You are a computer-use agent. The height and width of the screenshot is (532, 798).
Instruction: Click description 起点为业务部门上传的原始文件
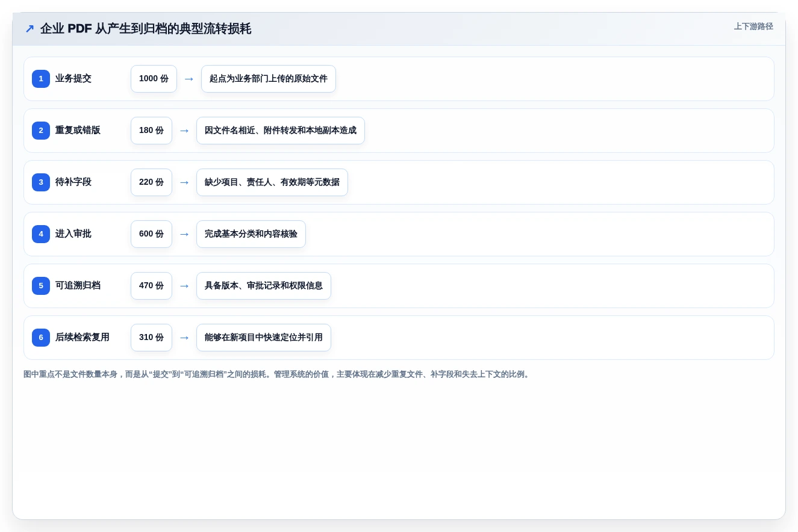click(x=269, y=79)
